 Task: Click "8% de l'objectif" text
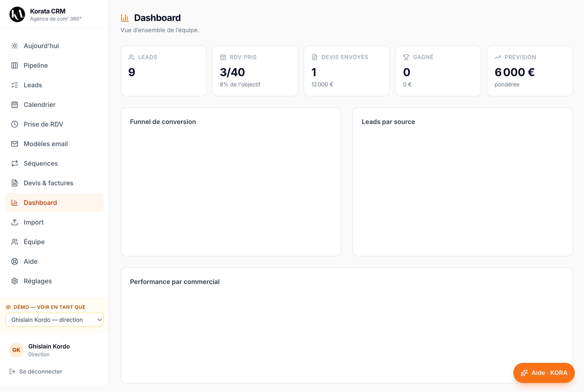[240, 85]
